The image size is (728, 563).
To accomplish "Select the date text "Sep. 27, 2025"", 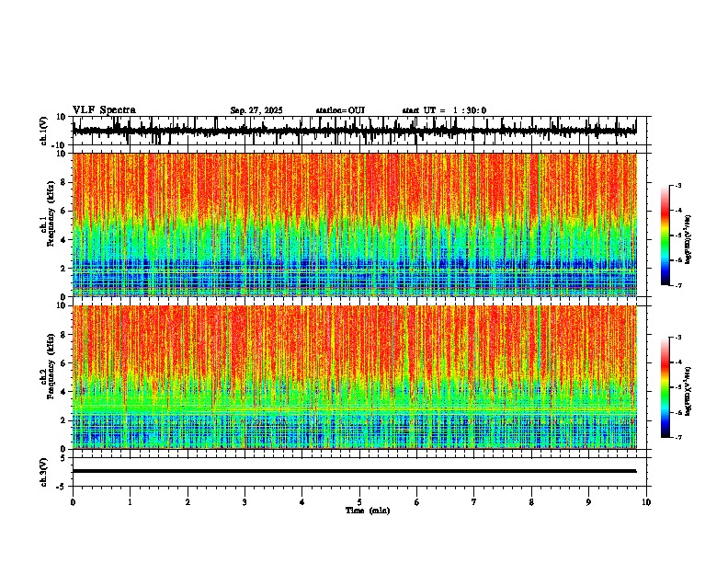I will pos(256,110).
